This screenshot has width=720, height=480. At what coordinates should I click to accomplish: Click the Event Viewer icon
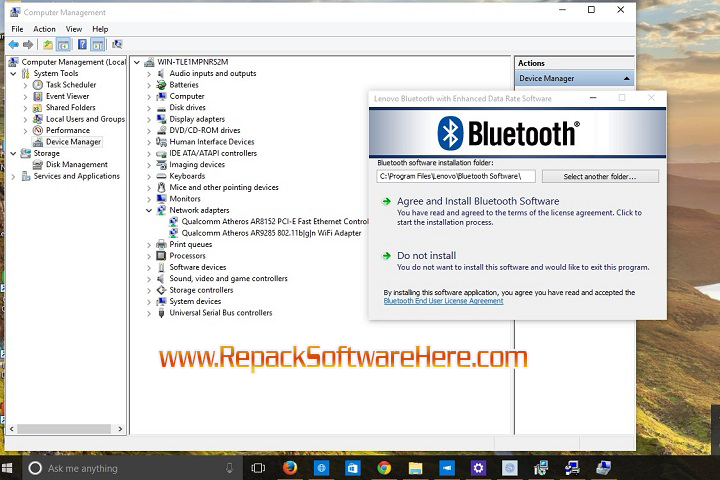tap(38, 96)
